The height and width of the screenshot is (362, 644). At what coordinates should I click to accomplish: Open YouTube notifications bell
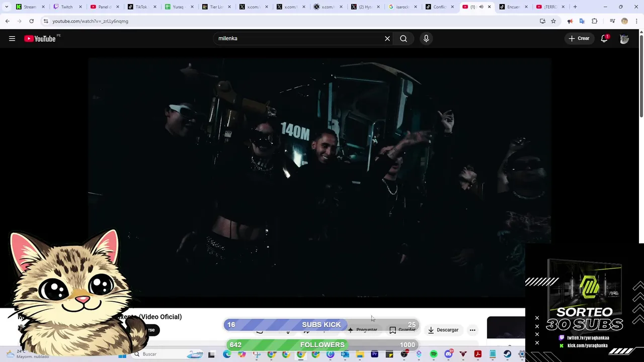[604, 39]
